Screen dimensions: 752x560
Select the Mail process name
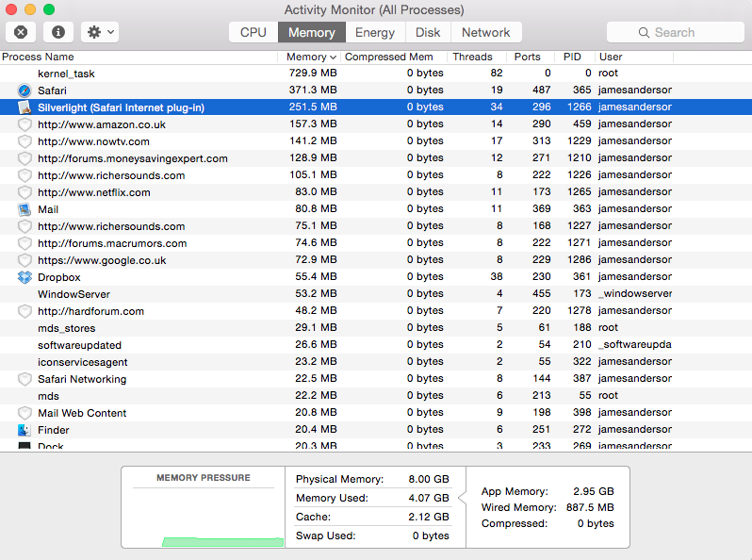tap(48, 209)
